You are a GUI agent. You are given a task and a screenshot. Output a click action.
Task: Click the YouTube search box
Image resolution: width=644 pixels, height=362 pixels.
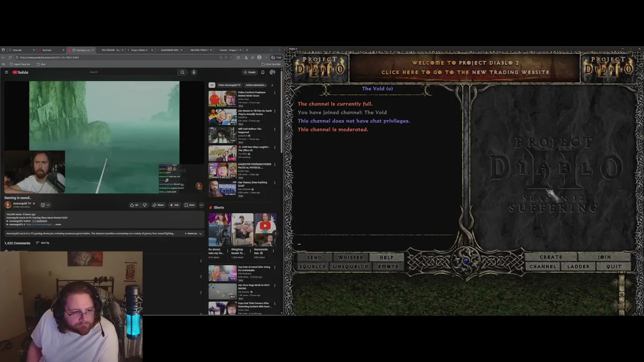132,72
